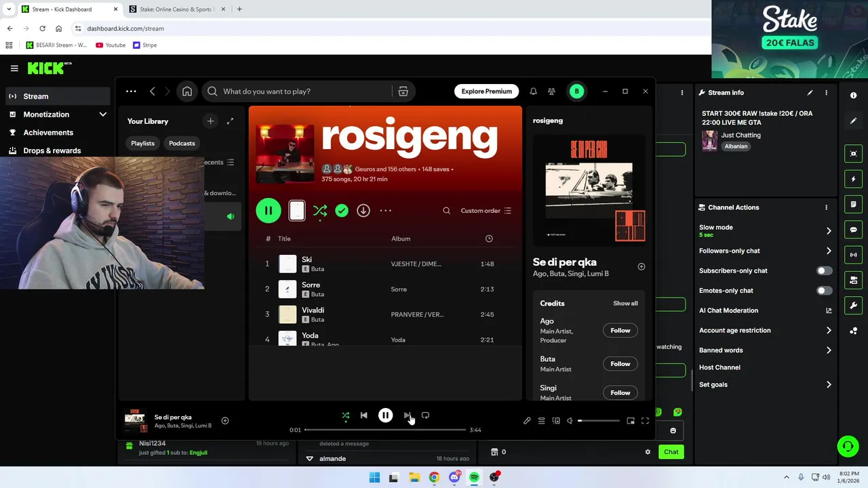Follow the artist Ago

(x=620, y=331)
